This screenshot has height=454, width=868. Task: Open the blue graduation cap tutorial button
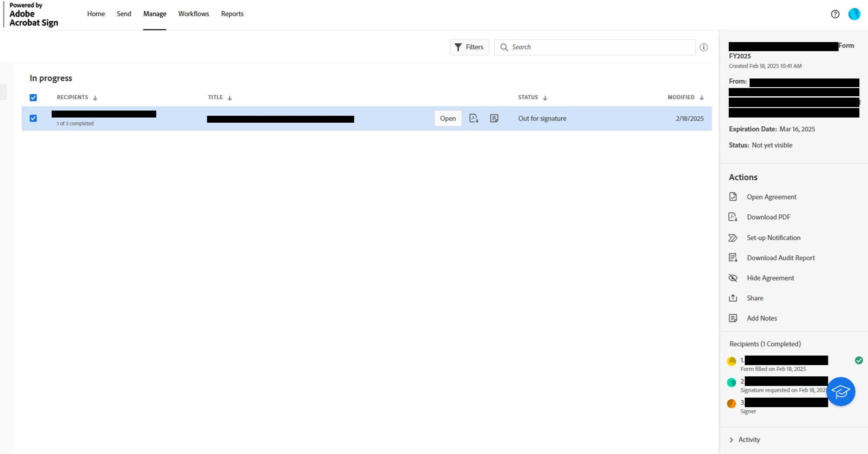click(x=841, y=392)
